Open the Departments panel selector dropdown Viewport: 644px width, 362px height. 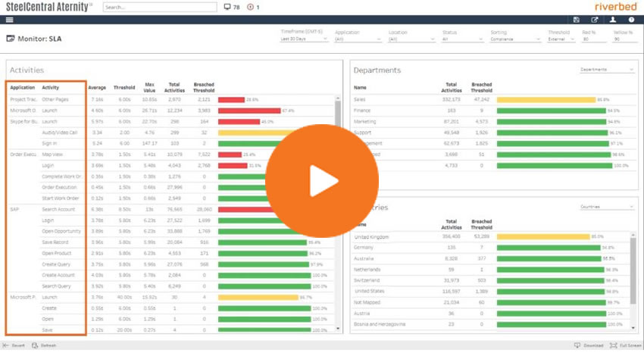[607, 70]
